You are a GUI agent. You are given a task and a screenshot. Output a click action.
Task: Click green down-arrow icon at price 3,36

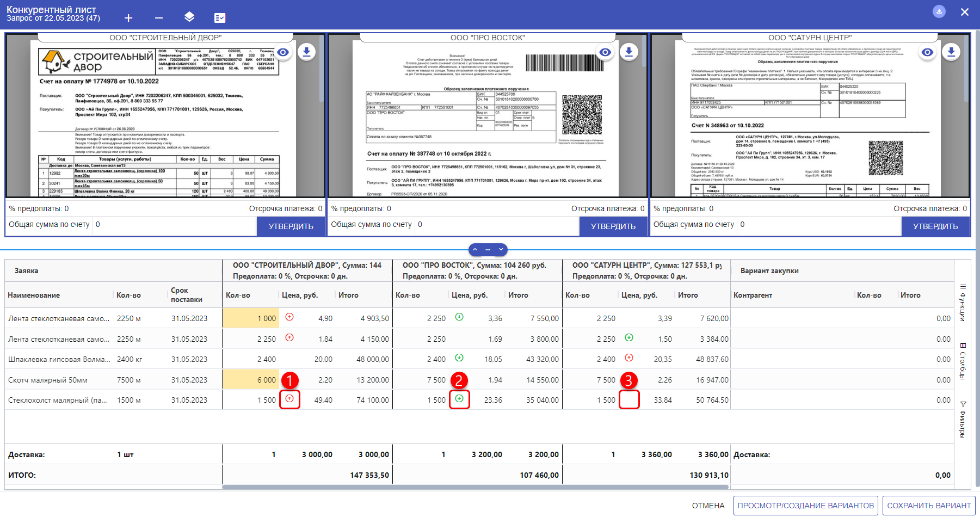tap(459, 317)
